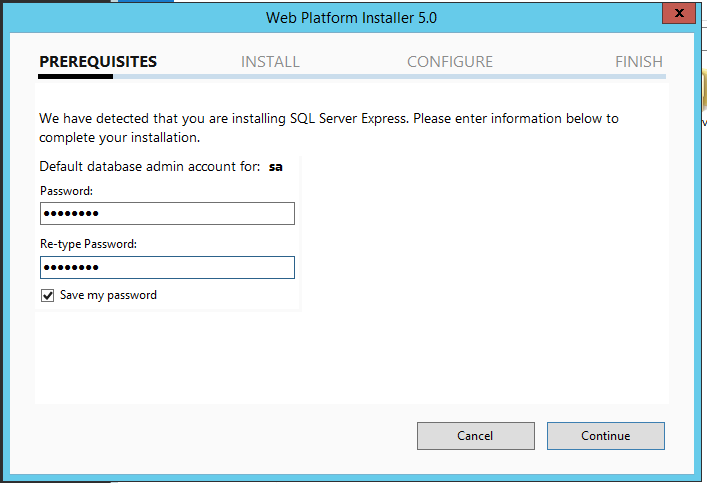Click the masked dots in the Password field
The height and width of the screenshot is (483, 707).
tap(70, 214)
